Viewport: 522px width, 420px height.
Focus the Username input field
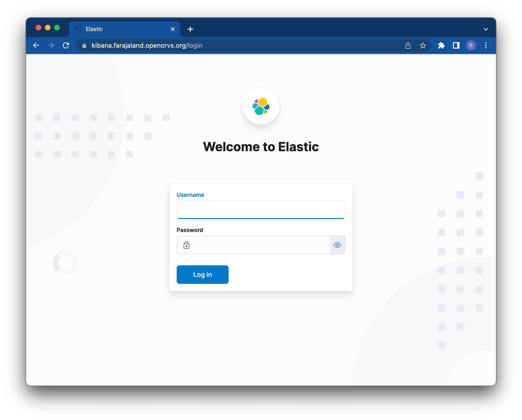(x=261, y=210)
